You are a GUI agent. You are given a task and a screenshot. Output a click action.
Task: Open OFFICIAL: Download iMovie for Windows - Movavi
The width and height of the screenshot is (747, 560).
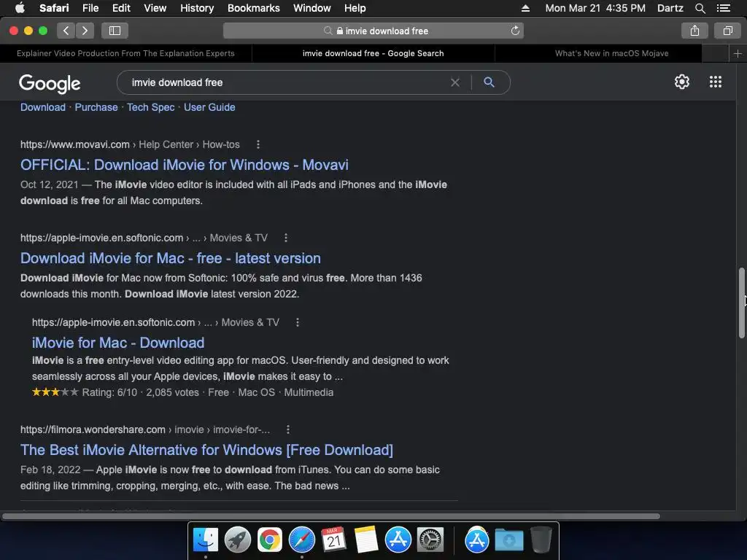pyautogui.click(x=185, y=165)
